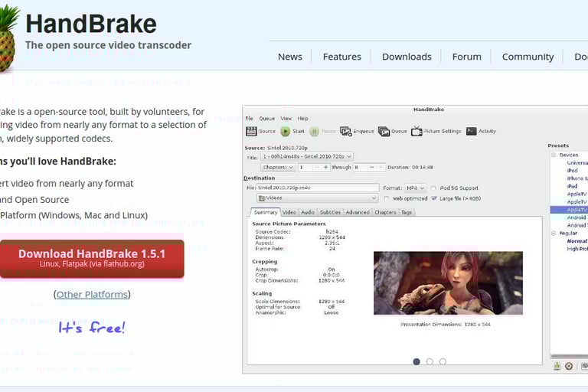The height and width of the screenshot is (392, 588).
Task: Select the highlighted AppleTV preset
Action: coord(570,210)
